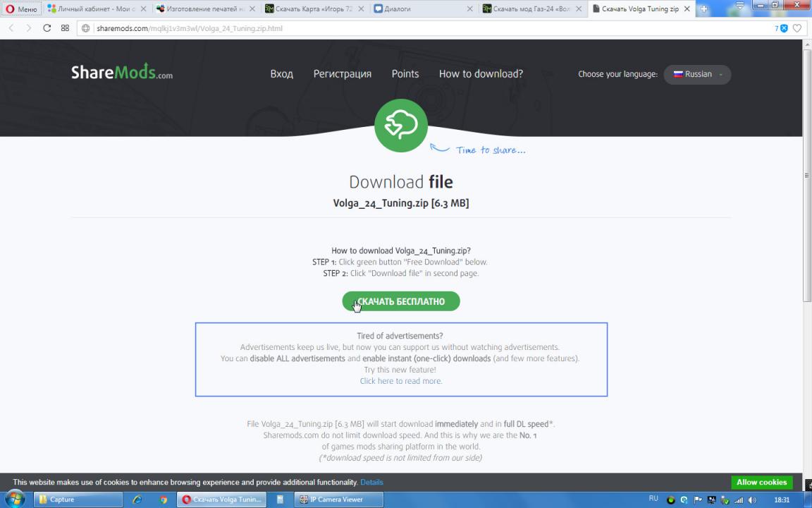Follow the Click here to read more link
This screenshot has height=508, width=812.
(401, 381)
